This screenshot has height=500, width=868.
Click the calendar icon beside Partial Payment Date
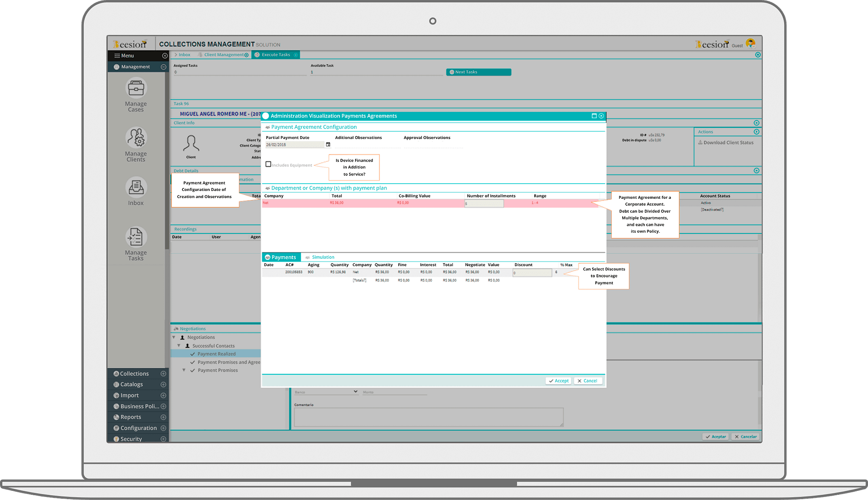tap(328, 145)
